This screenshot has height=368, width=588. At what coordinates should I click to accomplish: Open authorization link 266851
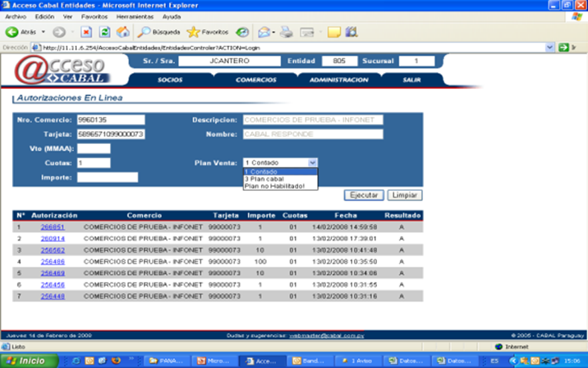coord(52,227)
